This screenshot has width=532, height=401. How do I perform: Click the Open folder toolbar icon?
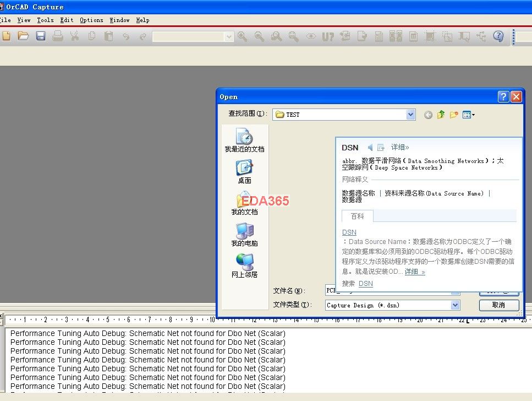tap(23, 36)
